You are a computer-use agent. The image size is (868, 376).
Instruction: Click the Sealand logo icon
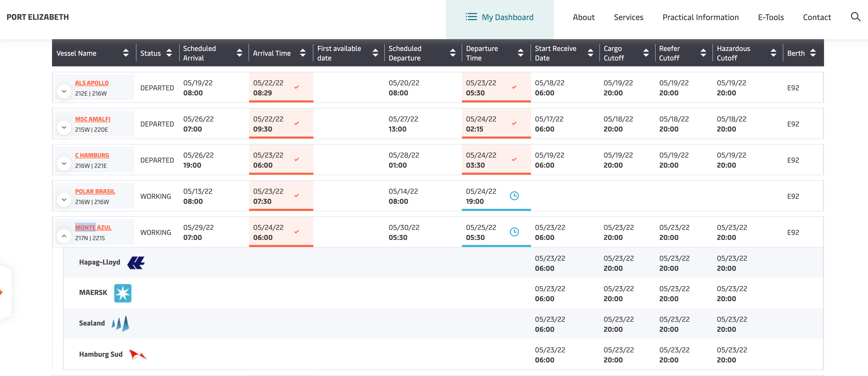coord(120,324)
